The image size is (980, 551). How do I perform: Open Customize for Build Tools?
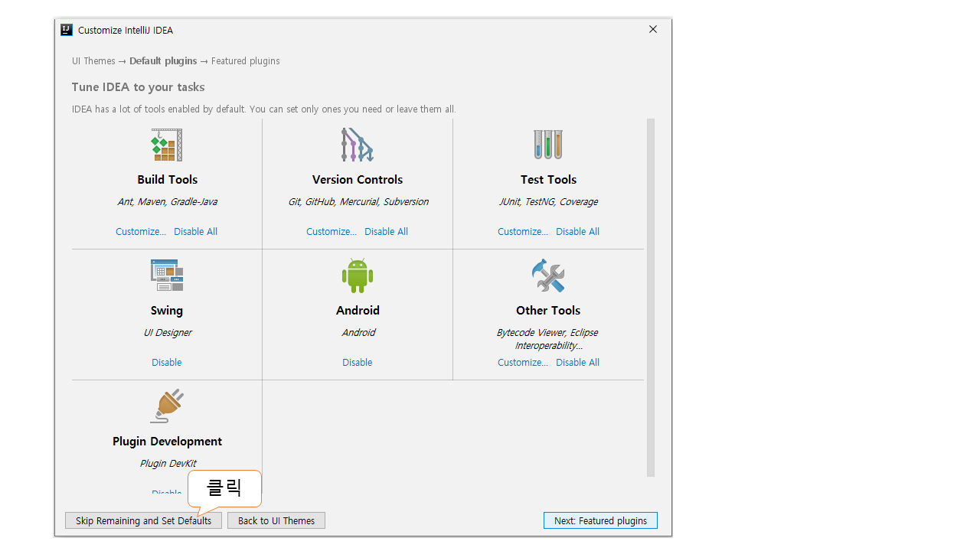[x=141, y=232]
